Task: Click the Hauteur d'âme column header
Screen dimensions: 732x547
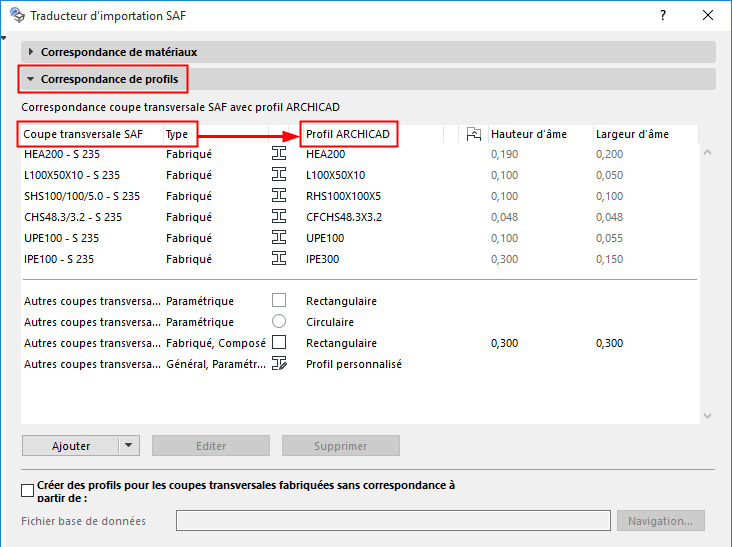Action: click(x=541, y=134)
